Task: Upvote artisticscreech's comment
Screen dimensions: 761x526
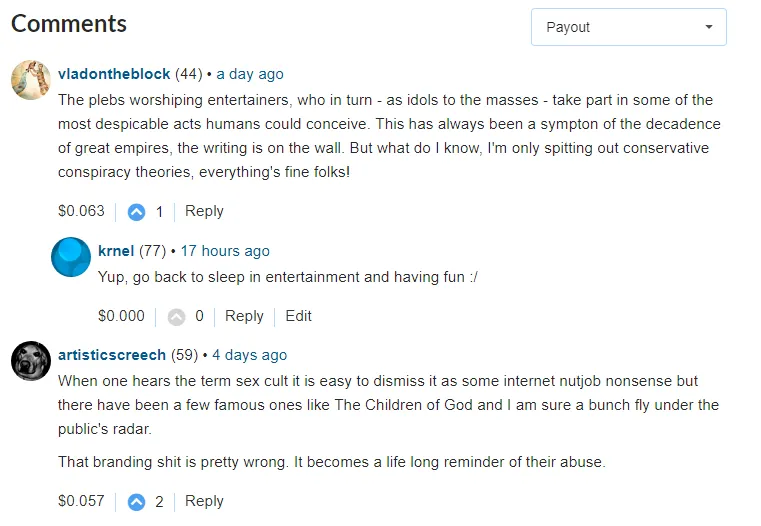Action: point(137,502)
